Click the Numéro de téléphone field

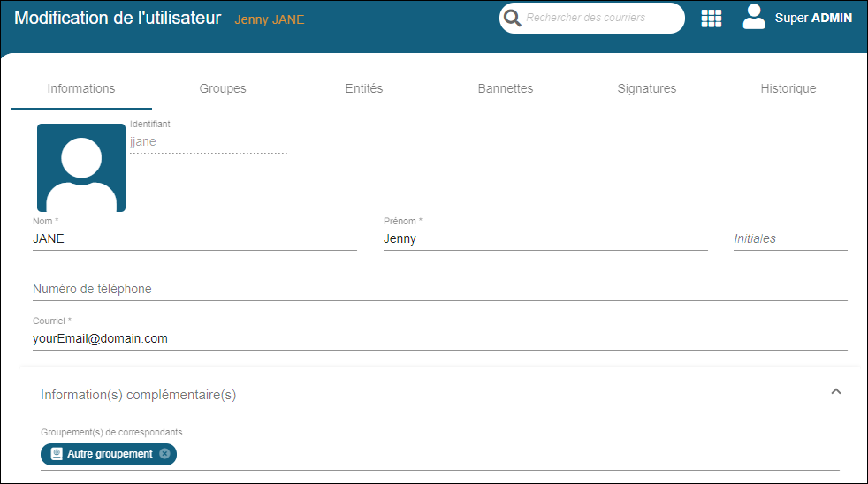(x=439, y=289)
